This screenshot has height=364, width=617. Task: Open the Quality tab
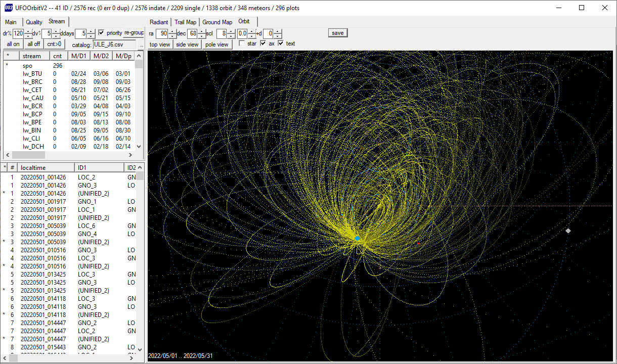[34, 22]
